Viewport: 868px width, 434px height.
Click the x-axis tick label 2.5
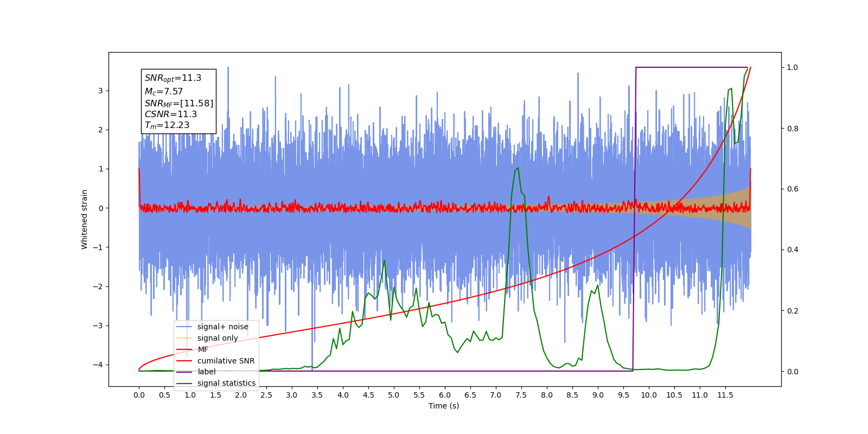pyautogui.click(x=266, y=395)
